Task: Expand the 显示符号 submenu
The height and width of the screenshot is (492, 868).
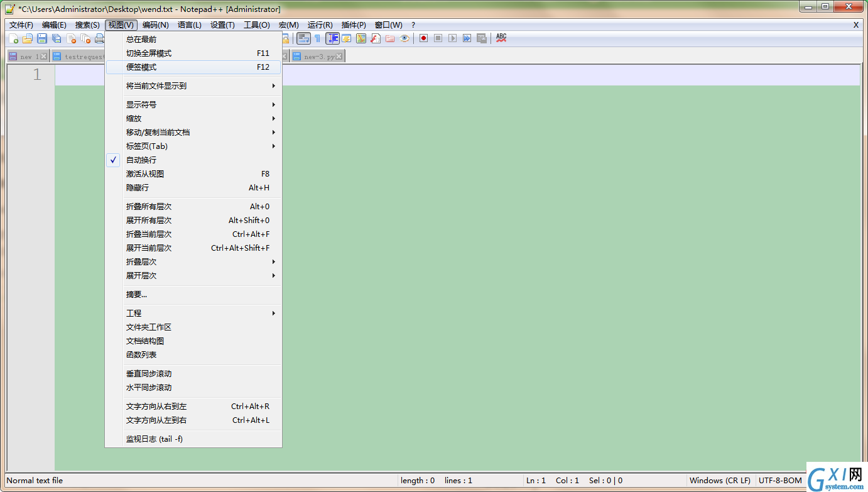Action: pos(193,105)
